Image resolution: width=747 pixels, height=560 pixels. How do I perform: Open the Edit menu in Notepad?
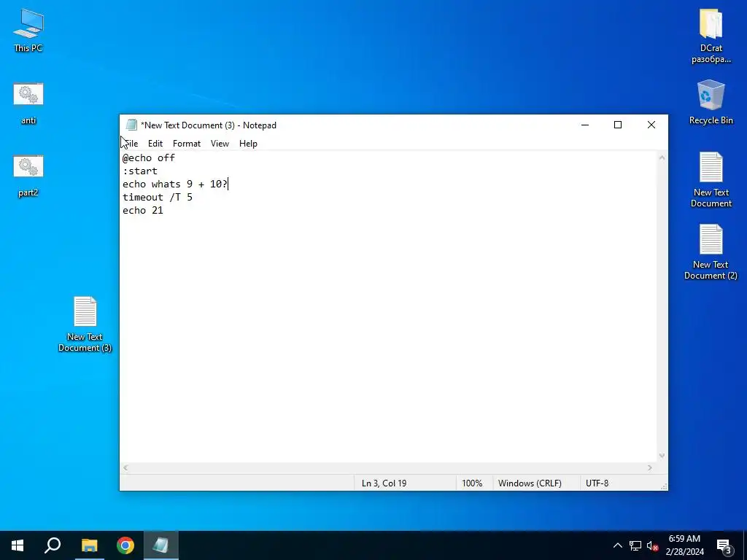[155, 144]
